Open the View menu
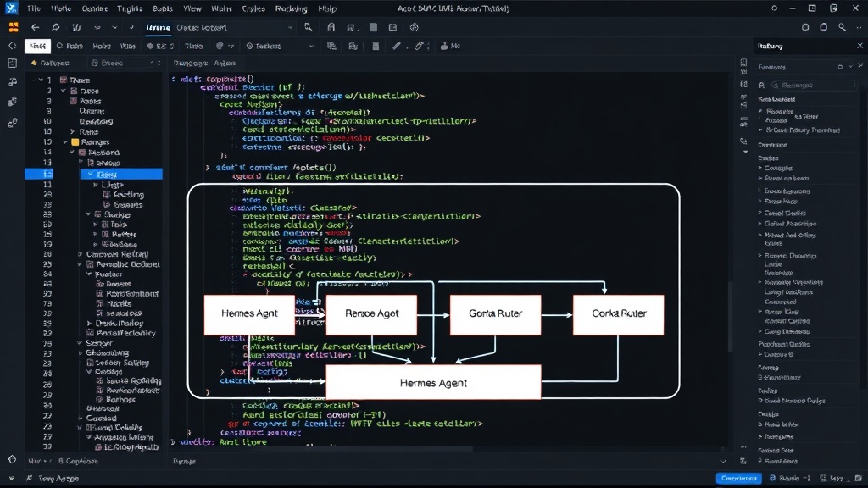The image size is (868, 488). 192,8
